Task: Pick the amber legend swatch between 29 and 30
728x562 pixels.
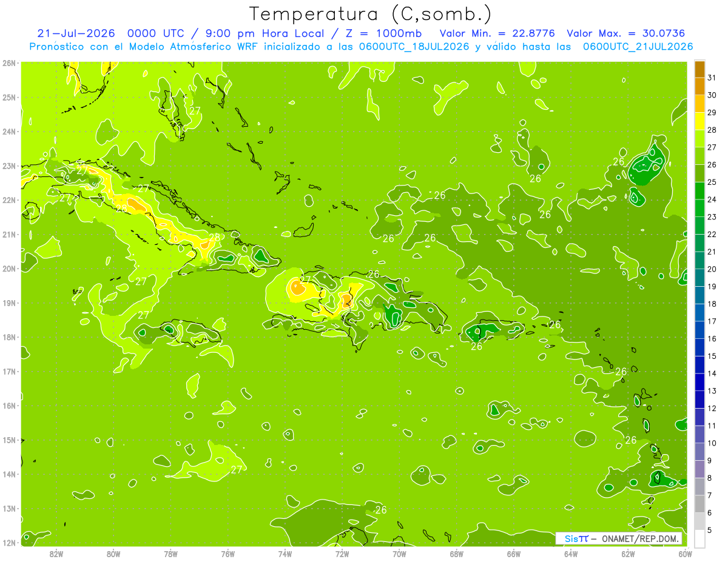Action: (x=700, y=104)
